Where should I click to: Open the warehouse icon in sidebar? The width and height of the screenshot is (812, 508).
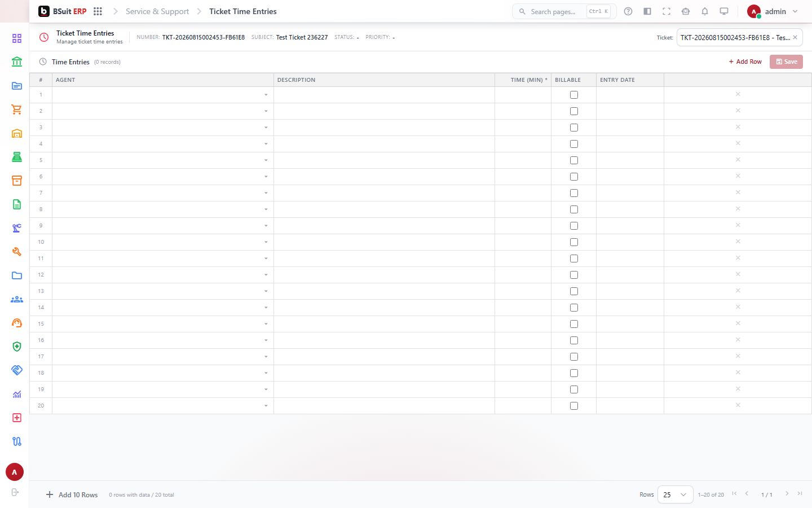click(17, 133)
